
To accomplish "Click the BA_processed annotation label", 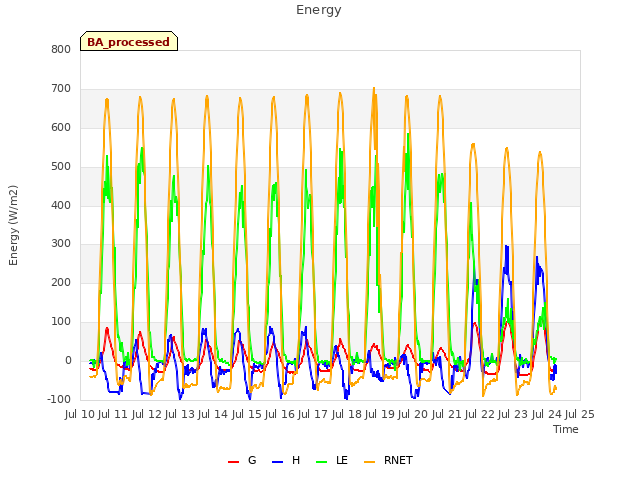I will (x=129, y=41).
